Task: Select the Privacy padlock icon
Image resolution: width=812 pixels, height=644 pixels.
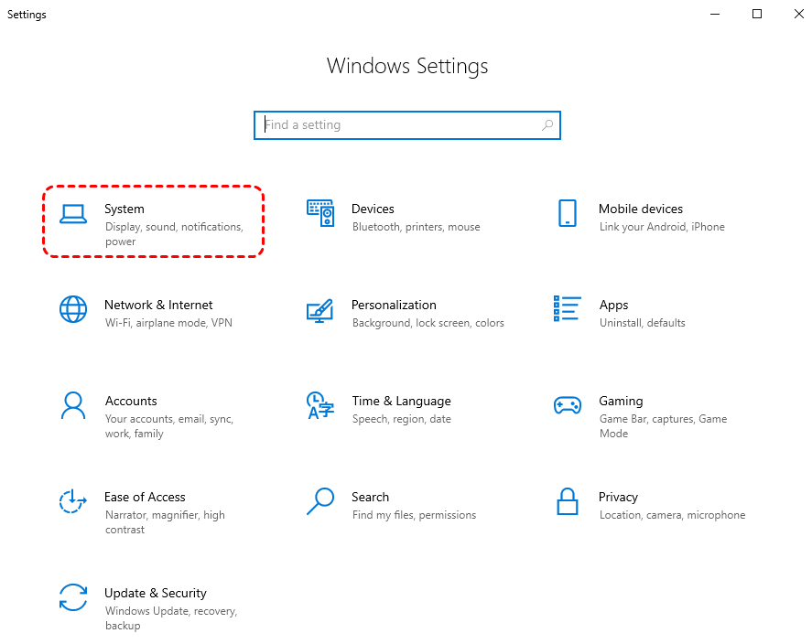Action: 567,501
